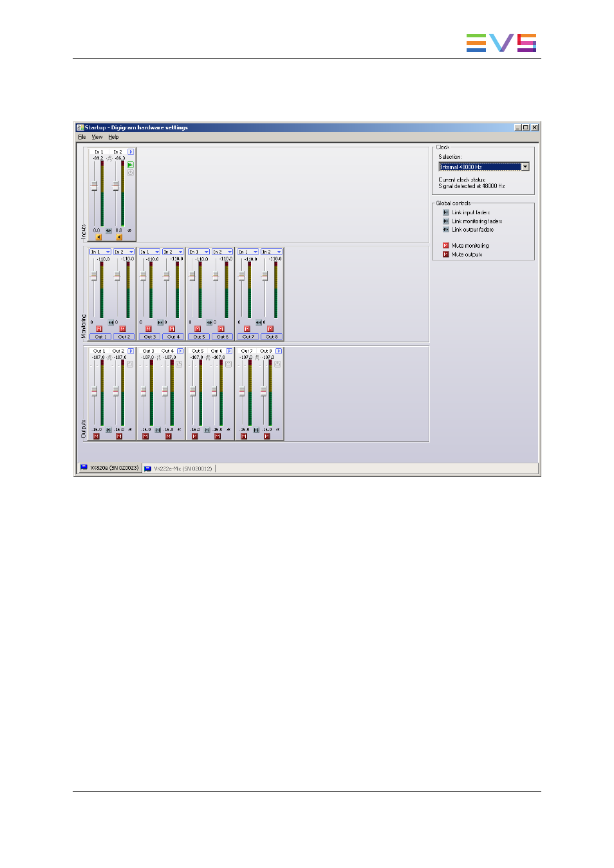Mute monitoring channel above Out 6

coord(221,329)
